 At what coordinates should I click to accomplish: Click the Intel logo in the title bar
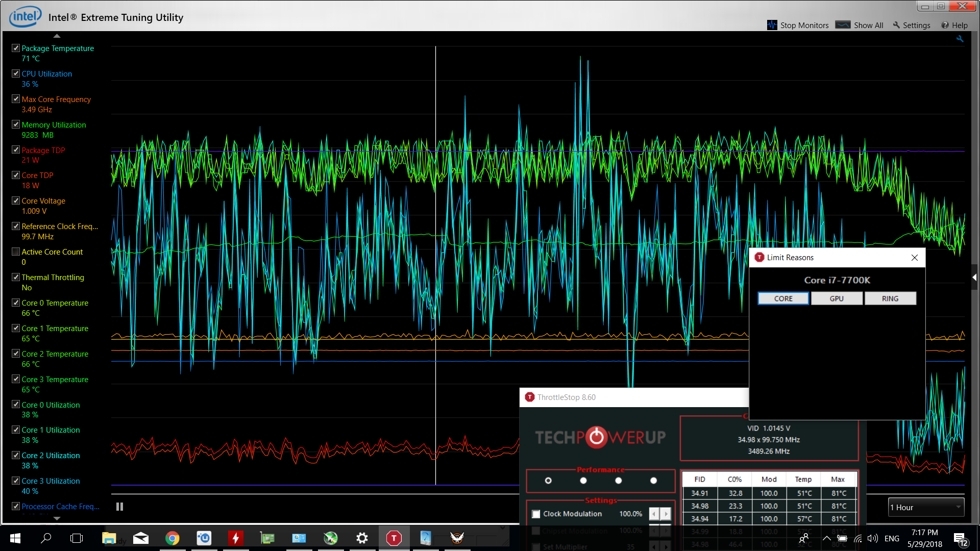point(25,17)
